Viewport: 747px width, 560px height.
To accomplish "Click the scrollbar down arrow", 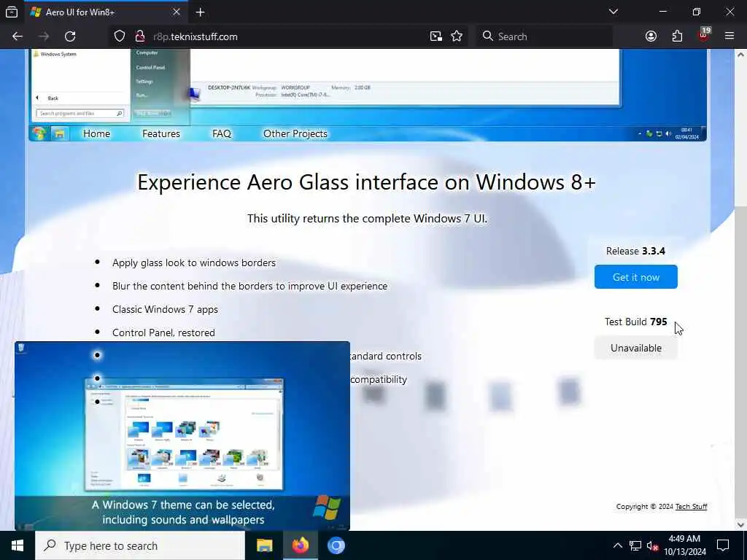I will pos(741,525).
